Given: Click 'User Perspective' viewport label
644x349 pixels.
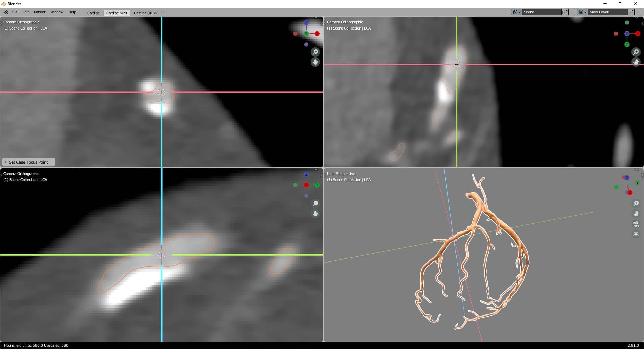Looking at the screenshot, I should coord(341,174).
